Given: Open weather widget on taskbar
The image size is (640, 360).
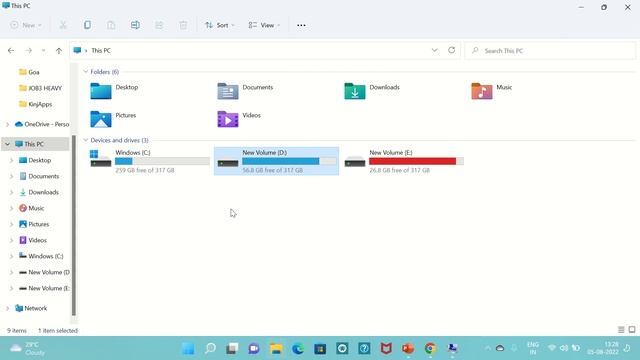Looking at the screenshot, I should click(x=28, y=349).
